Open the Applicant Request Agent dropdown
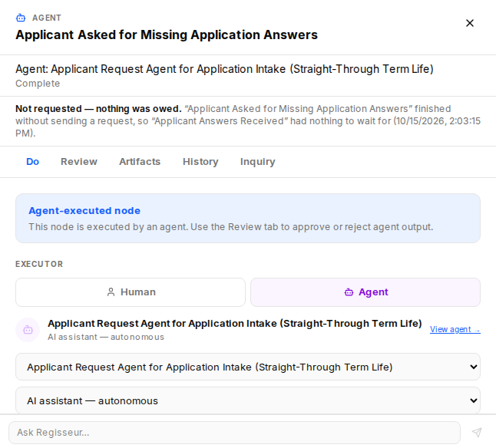 click(x=248, y=367)
